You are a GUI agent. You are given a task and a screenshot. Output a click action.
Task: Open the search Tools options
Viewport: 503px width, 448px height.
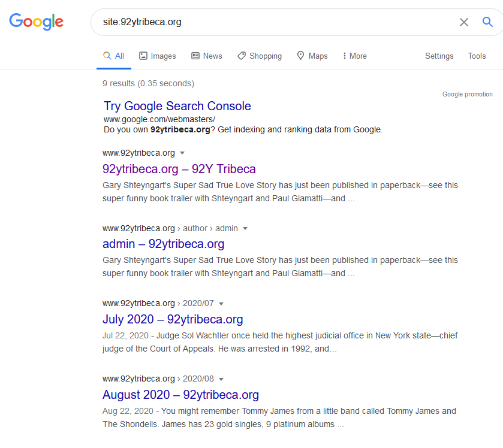pos(477,56)
